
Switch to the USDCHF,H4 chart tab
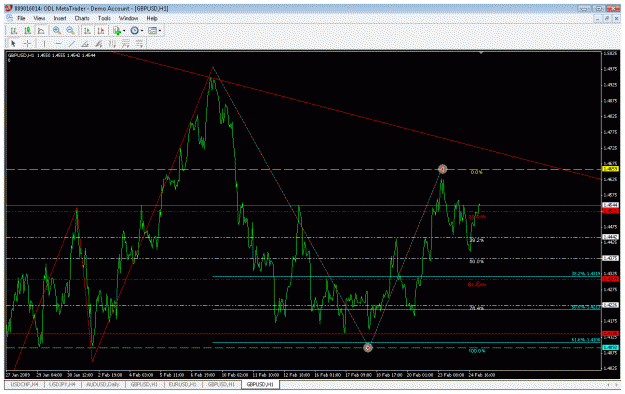[x=24, y=384]
